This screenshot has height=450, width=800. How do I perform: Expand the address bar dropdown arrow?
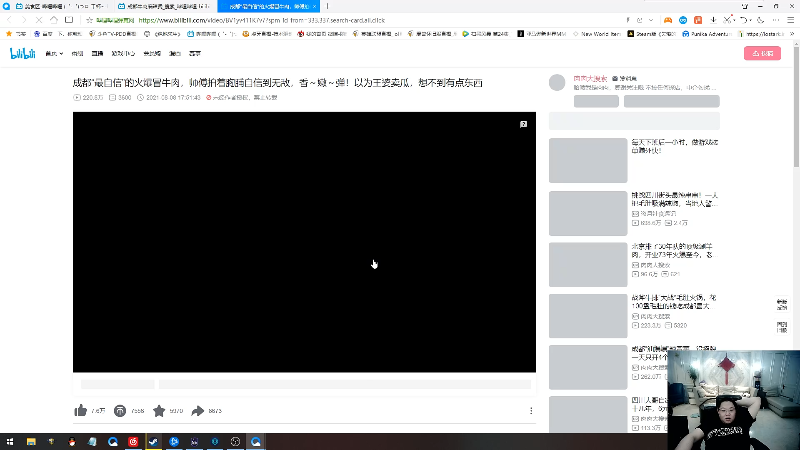[x=651, y=20]
